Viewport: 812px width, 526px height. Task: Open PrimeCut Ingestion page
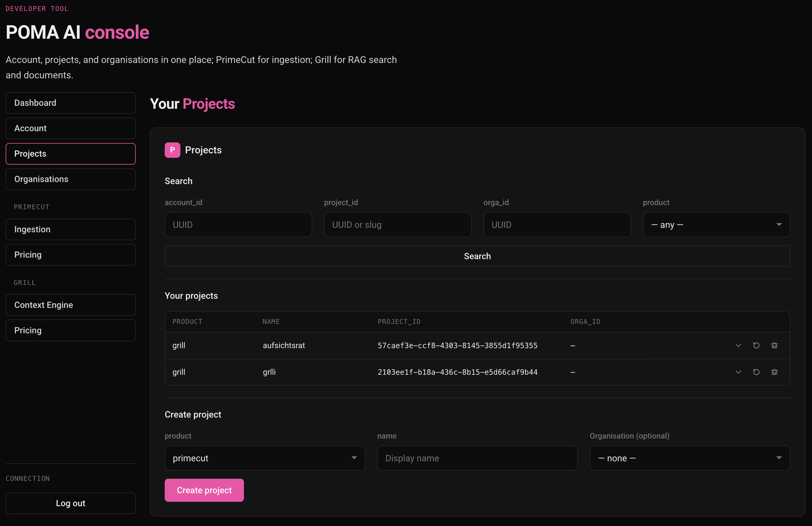tap(71, 229)
